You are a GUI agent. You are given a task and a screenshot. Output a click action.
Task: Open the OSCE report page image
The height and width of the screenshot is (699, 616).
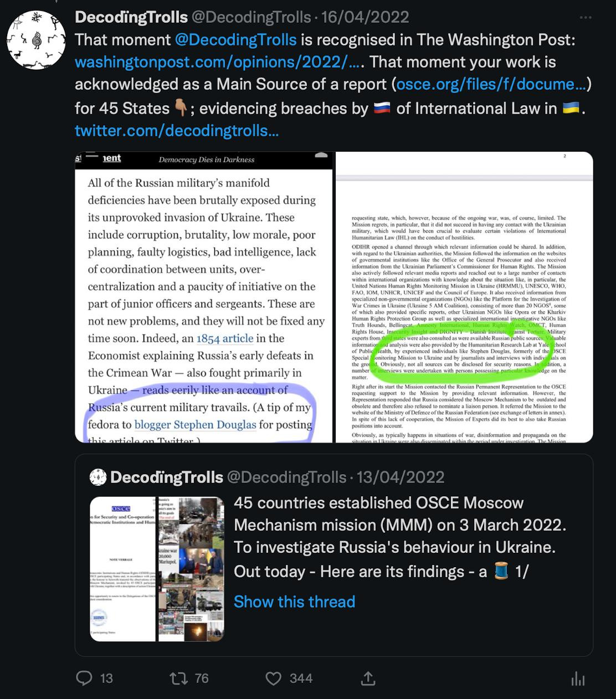click(x=464, y=297)
